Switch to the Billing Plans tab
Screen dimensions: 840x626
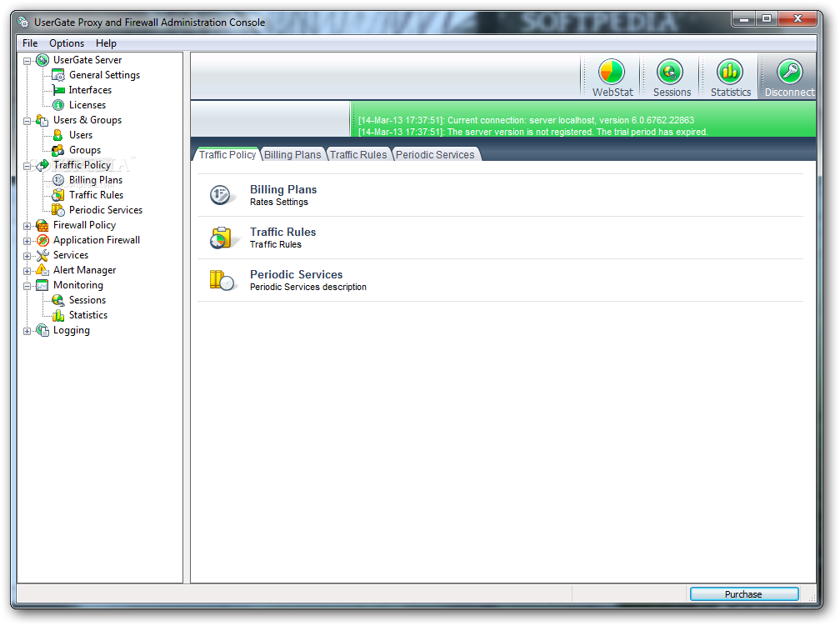[292, 154]
